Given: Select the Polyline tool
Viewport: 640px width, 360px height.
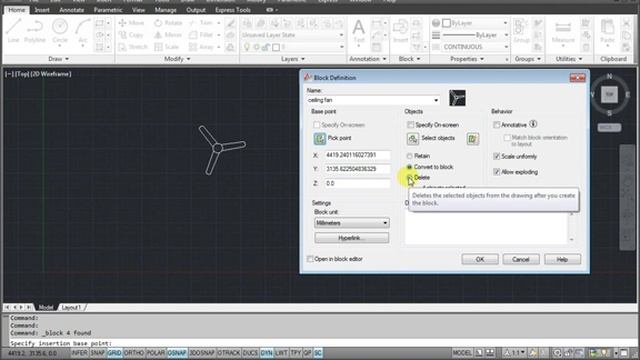Looking at the screenshot, I should tap(35, 31).
